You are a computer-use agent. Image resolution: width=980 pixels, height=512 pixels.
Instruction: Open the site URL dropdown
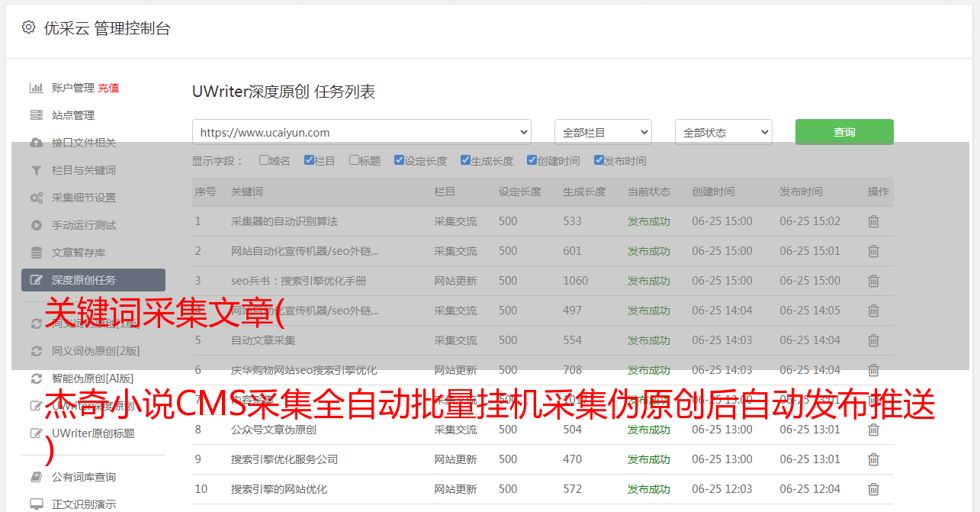361,132
